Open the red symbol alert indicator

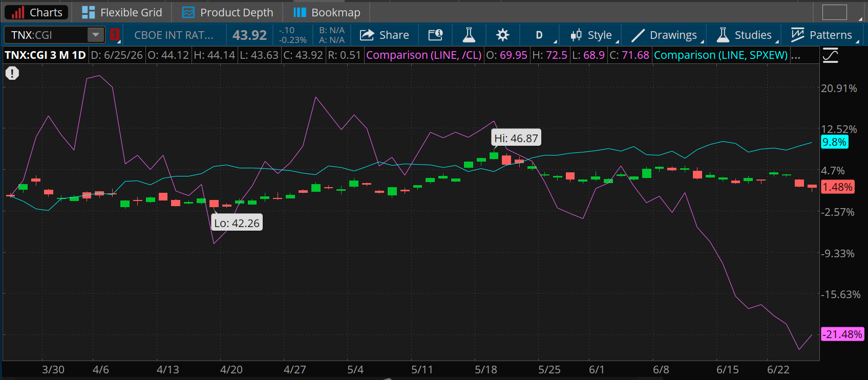[x=115, y=35]
